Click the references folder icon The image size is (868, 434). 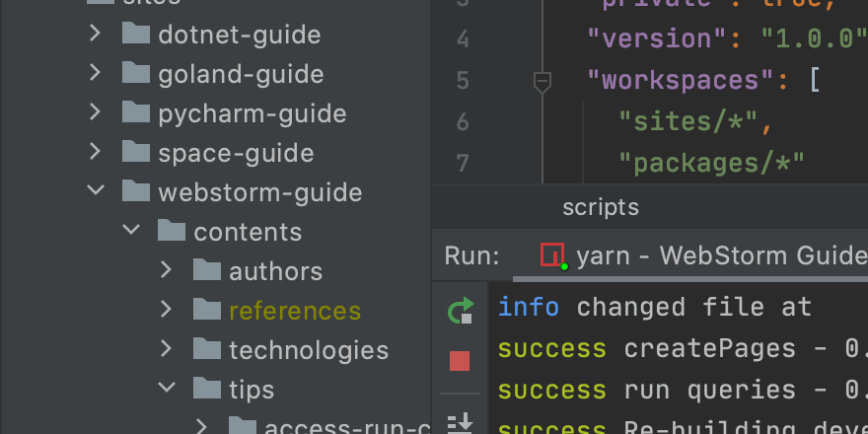tap(206, 311)
